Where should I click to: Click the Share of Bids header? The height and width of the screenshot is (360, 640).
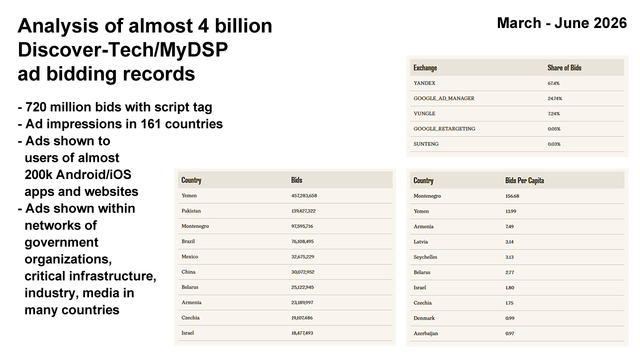coord(564,68)
